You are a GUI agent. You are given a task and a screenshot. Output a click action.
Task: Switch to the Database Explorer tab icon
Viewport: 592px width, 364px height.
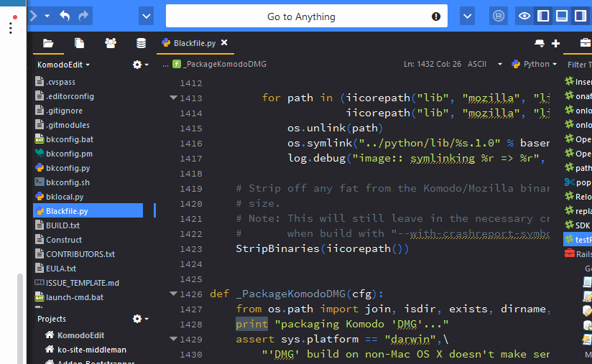click(x=141, y=43)
